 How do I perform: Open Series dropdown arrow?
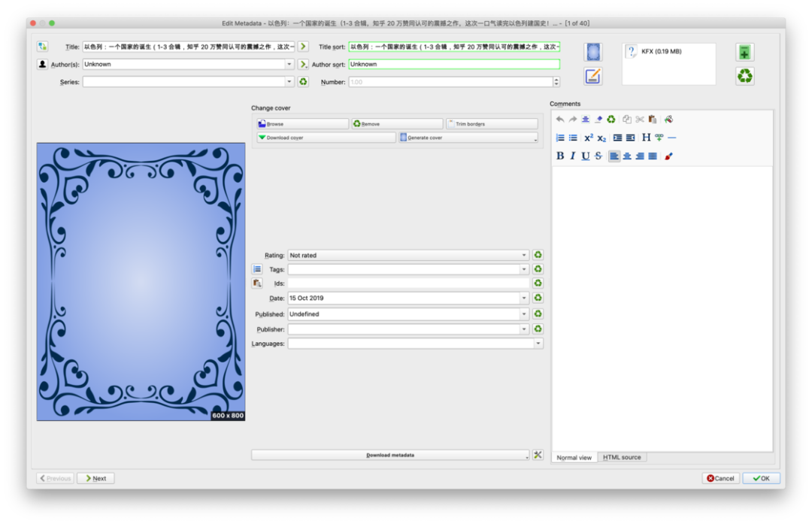point(289,82)
